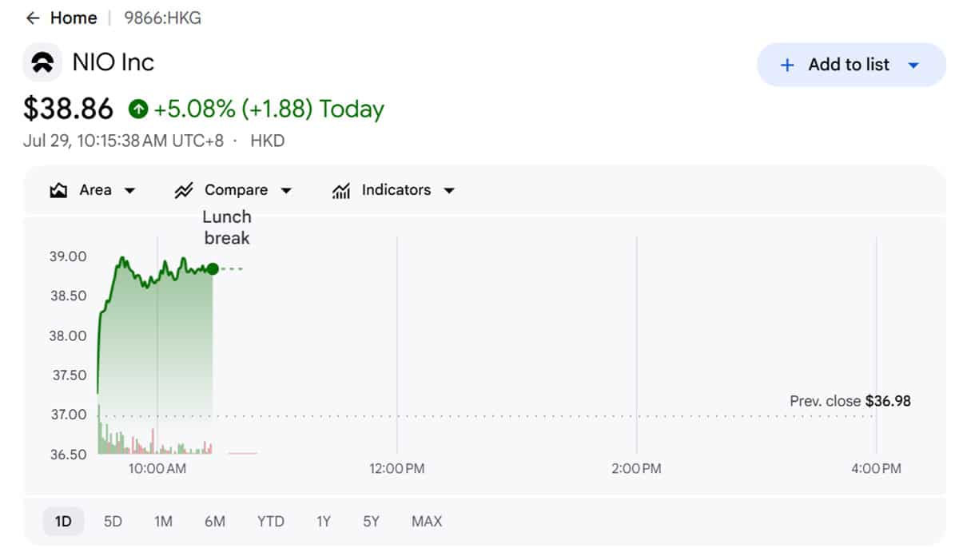959x560 pixels.
Task: Click the NIO Inc company logo
Action: pyautogui.click(x=42, y=62)
